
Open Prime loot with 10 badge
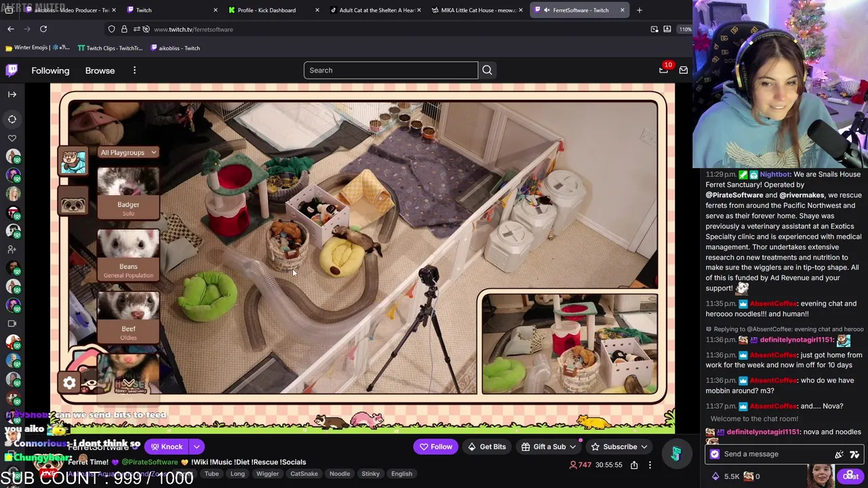[x=663, y=70]
